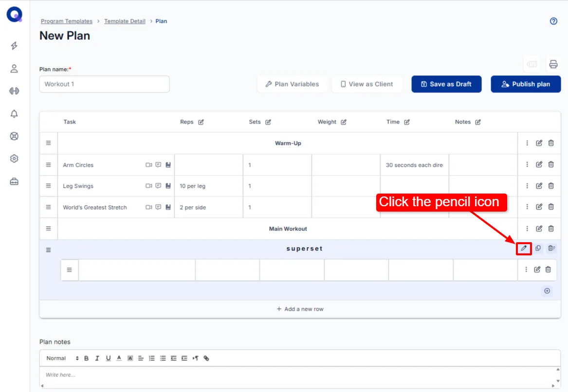Edit the Time column header
Viewport: 568px width, 392px height.
(x=407, y=122)
